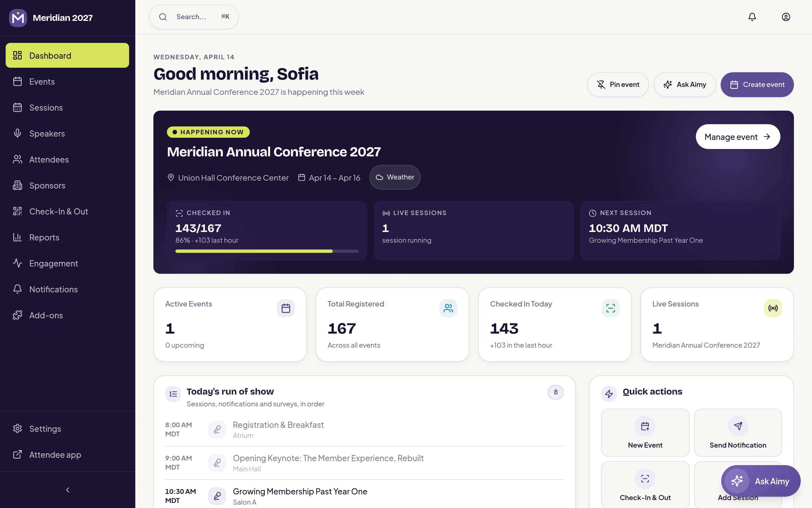
Task: Click the Active Events calendar icon
Action: (286, 308)
